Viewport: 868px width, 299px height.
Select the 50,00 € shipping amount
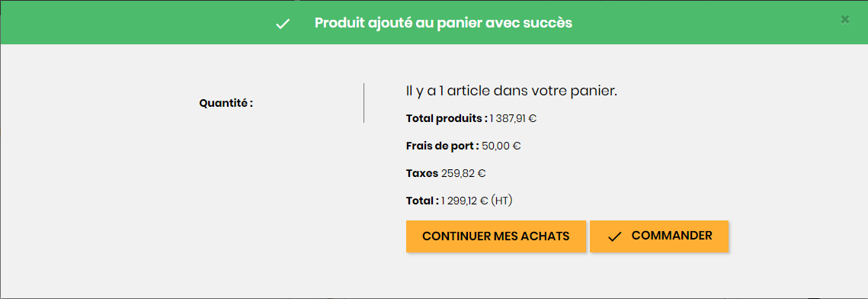(501, 146)
